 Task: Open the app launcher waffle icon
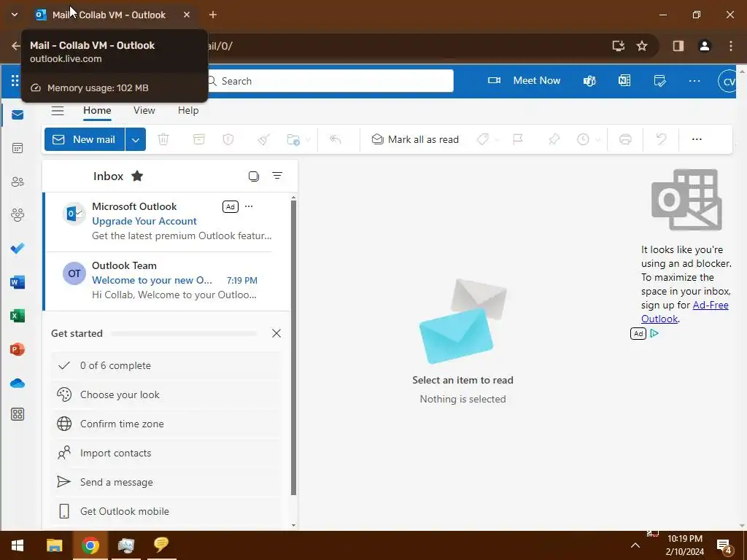tap(15, 80)
